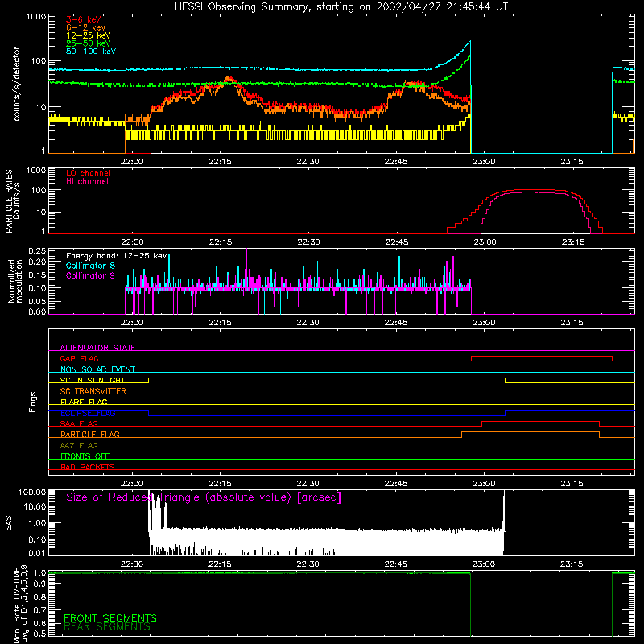Click the '0.9' livetime axis value
Viewport: 644px width, 644px height.
[x=39, y=584]
